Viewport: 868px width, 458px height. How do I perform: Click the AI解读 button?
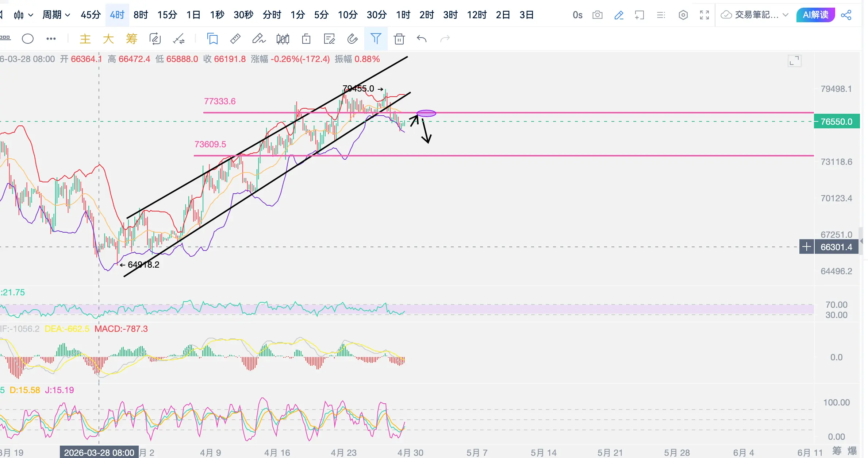point(815,15)
